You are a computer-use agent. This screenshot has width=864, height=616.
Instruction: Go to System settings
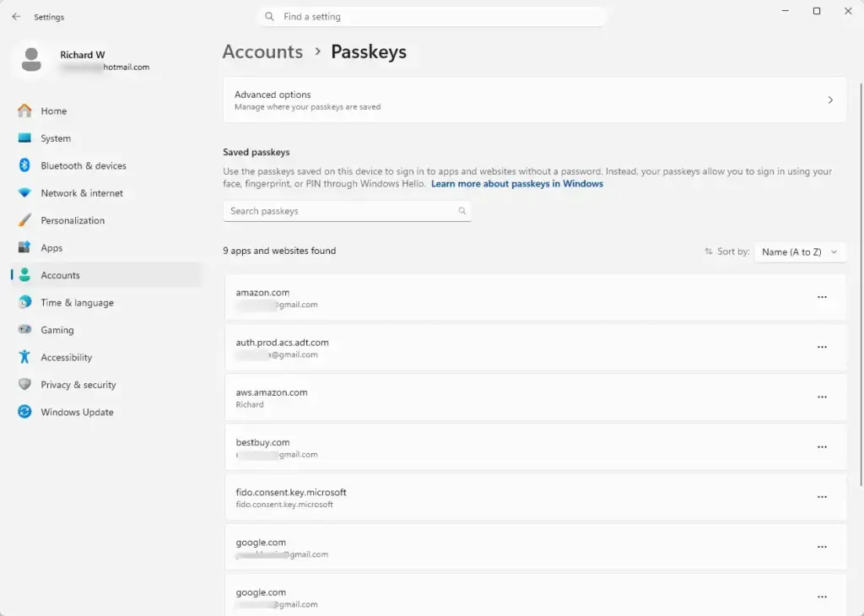pyautogui.click(x=107, y=138)
